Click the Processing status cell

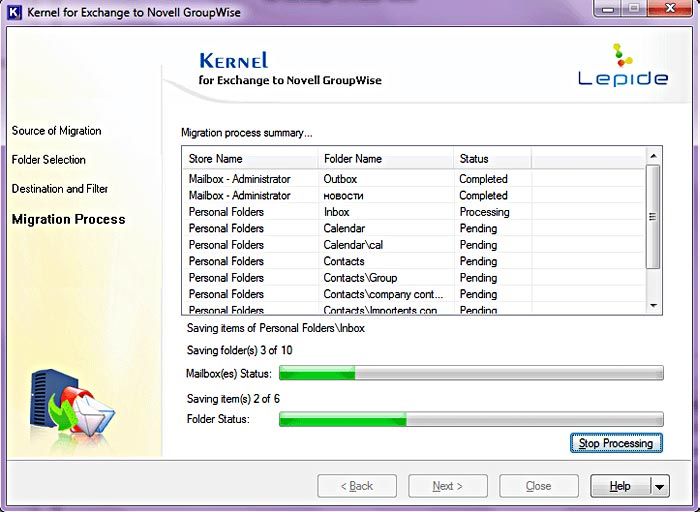coord(484,212)
